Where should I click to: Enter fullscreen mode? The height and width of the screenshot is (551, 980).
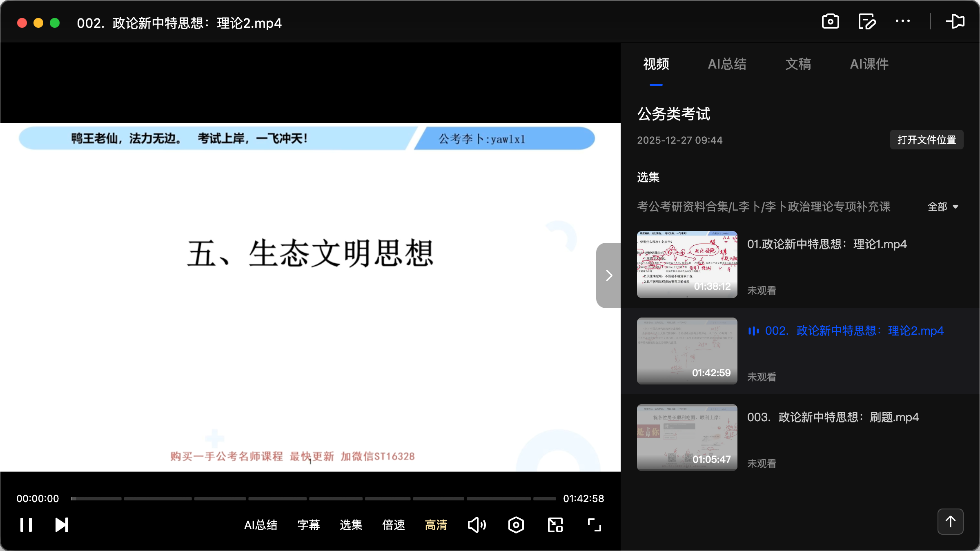point(594,525)
